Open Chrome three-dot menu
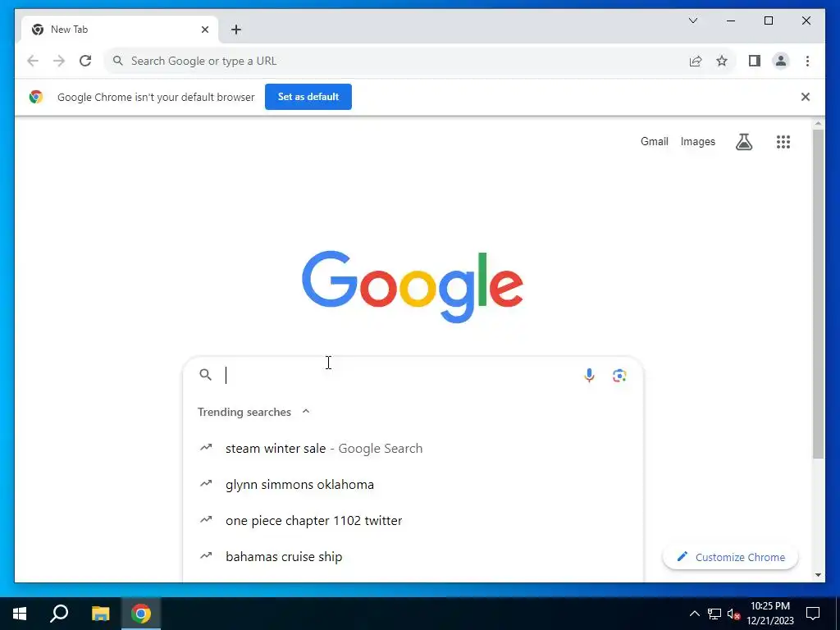840x630 pixels. [x=807, y=61]
